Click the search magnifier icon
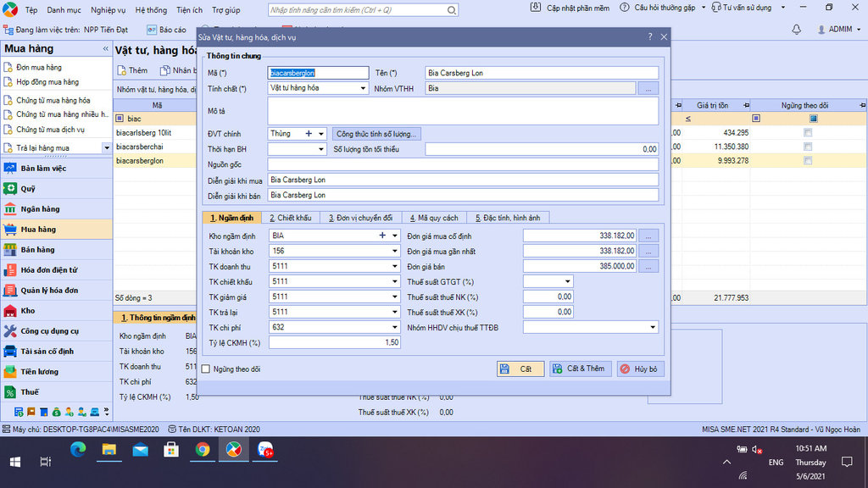 (x=451, y=10)
